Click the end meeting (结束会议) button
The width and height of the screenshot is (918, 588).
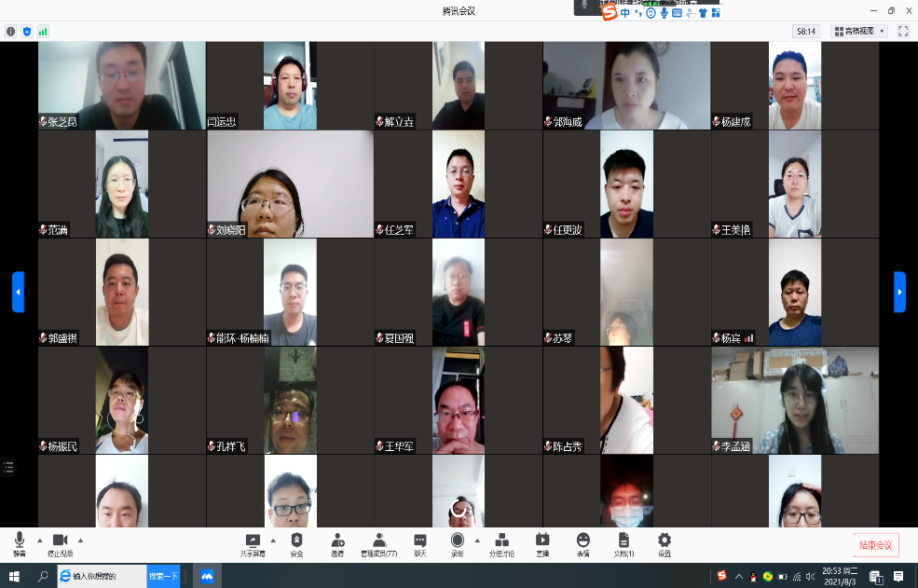[876, 545]
